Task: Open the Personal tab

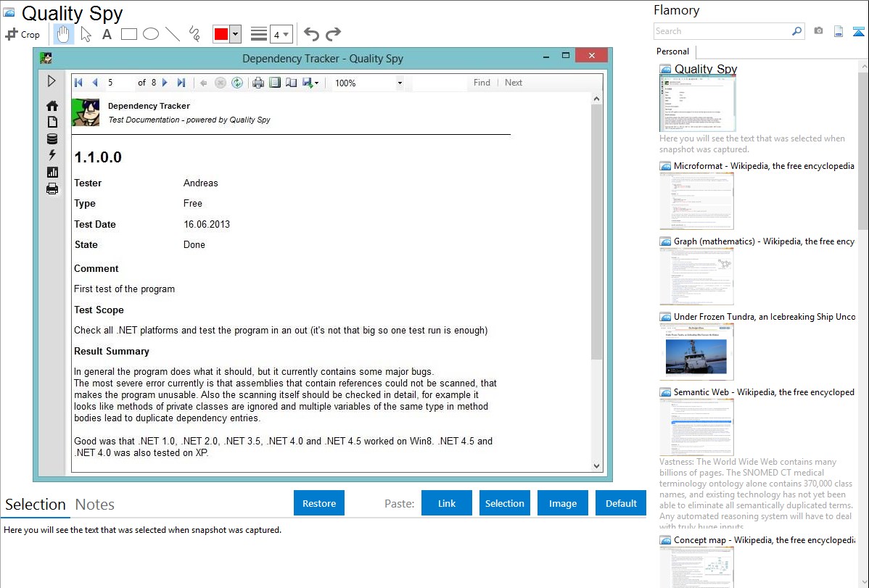Action: (x=673, y=51)
